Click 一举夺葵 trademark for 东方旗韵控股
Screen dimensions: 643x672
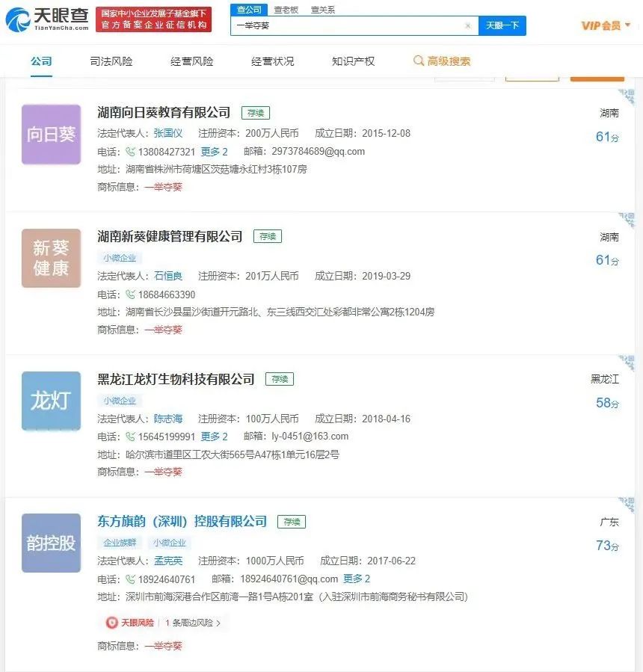(163, 646)
